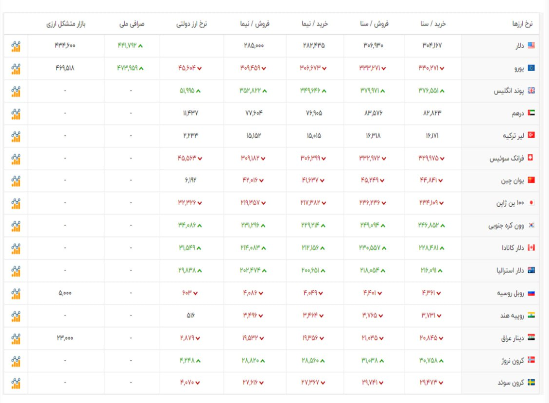Open the chart icon for the Iraqi dinar row
This screenshot has width=549, height=403.
[x=16, y=338]
